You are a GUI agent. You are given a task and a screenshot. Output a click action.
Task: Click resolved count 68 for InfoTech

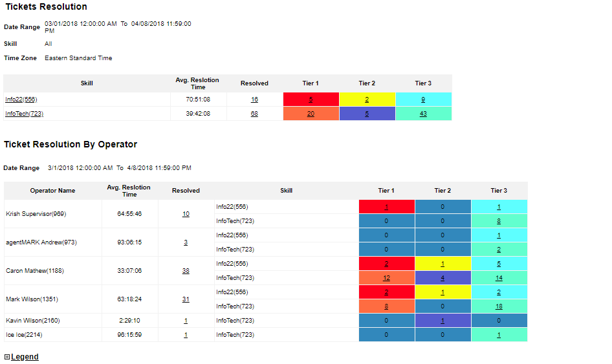(254, 114)
